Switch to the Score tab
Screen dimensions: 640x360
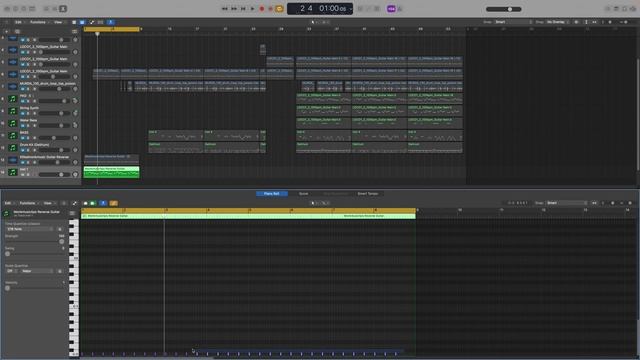point(304,193)
